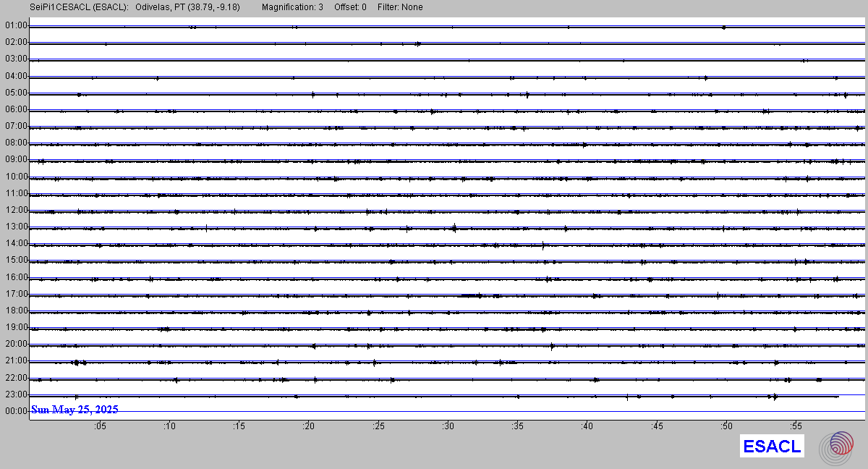Click the :55 minute axis label
The height and width of the screenshot is (469, 868).
[796, 427]
